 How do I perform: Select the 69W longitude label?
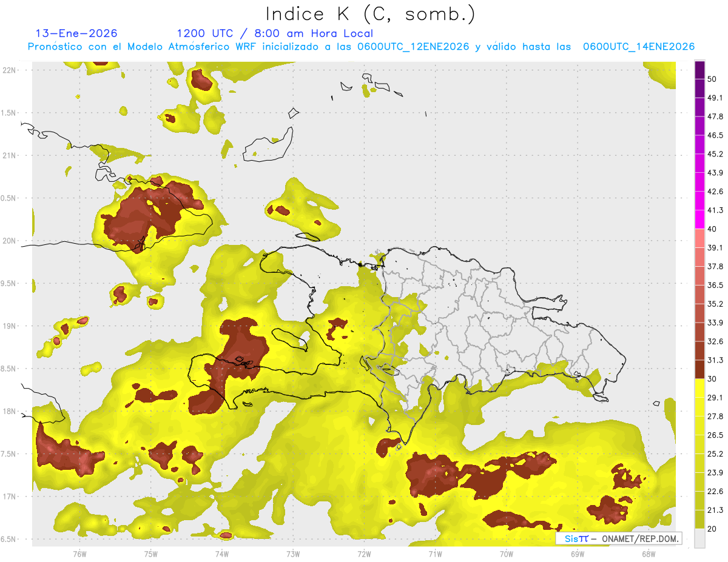coord(578,554)
